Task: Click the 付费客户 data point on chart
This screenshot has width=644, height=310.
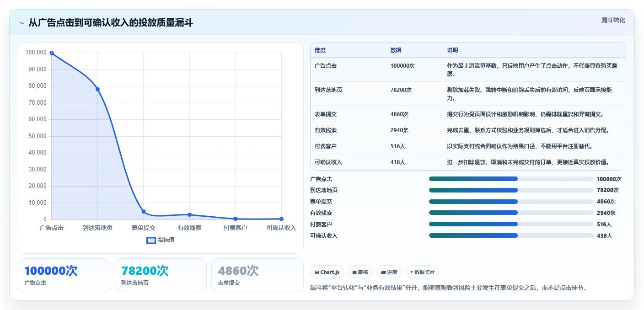Action: click(x=236, y=219)
